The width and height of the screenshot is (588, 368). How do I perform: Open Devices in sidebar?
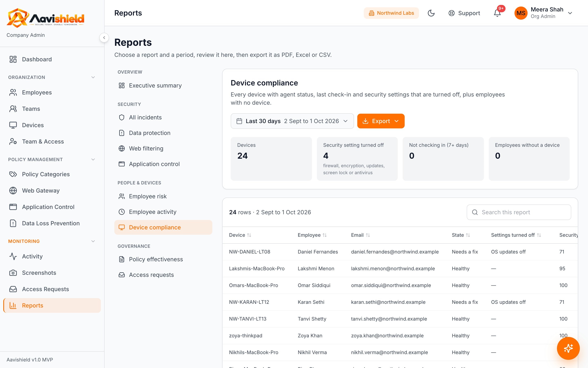tap(52, 125)
